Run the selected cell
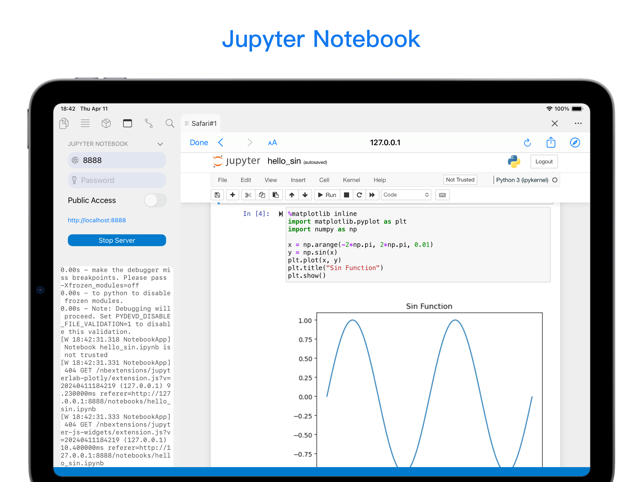Viewport: 643px width, 482px height. tap(327, 195)
